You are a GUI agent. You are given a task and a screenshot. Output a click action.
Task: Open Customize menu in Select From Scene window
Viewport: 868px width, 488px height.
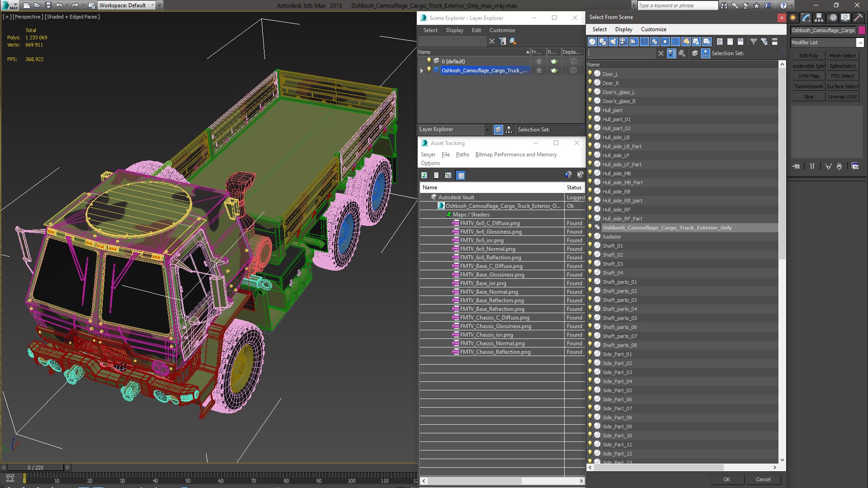(x=654, y=29)
